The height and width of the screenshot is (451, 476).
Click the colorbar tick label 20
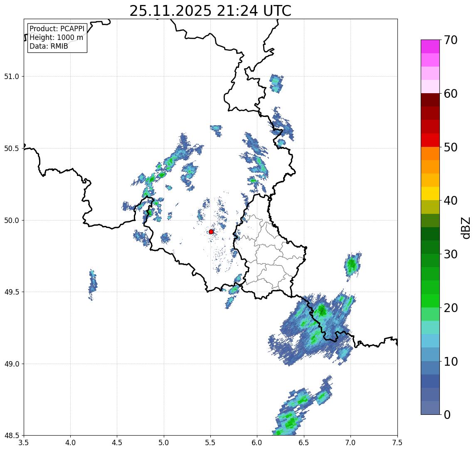[451, 308]
